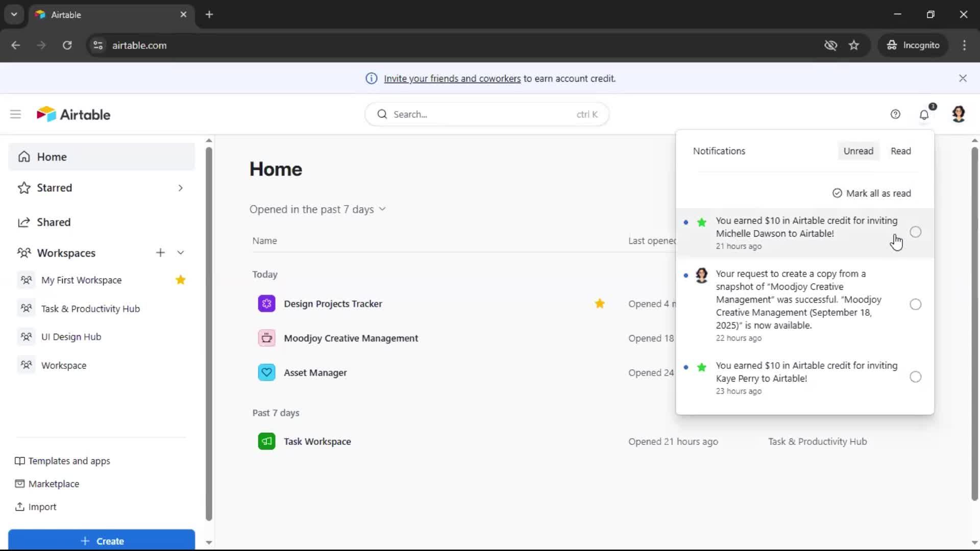Open the account profile avatar
Image resolution: width=980 pixels, height=551 pixels.
(x=959, y=114)
